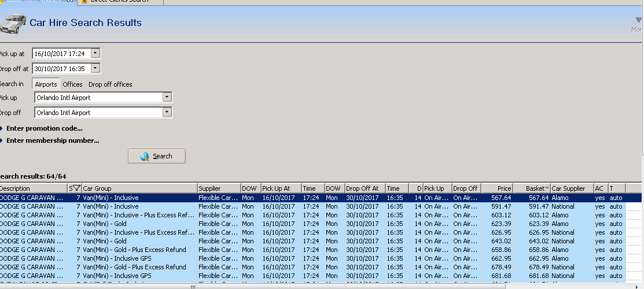Select the Drop off offices search option
This screenshot has height=289, width=644.
click(110, 84)
